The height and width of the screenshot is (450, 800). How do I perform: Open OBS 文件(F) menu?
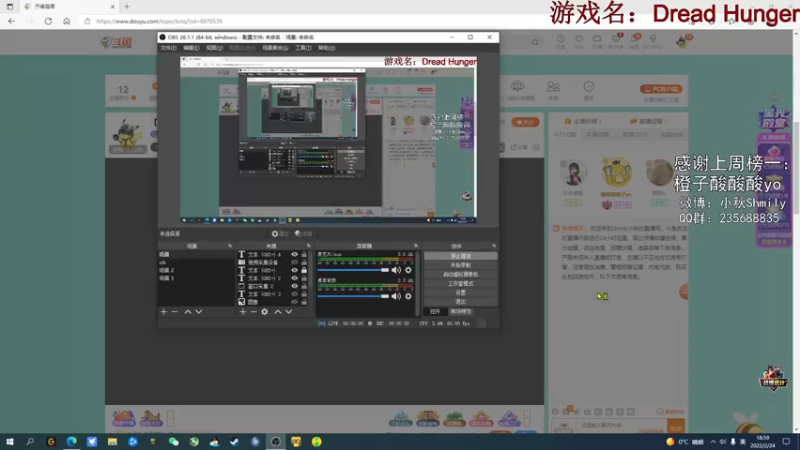(x=168, y=48)
